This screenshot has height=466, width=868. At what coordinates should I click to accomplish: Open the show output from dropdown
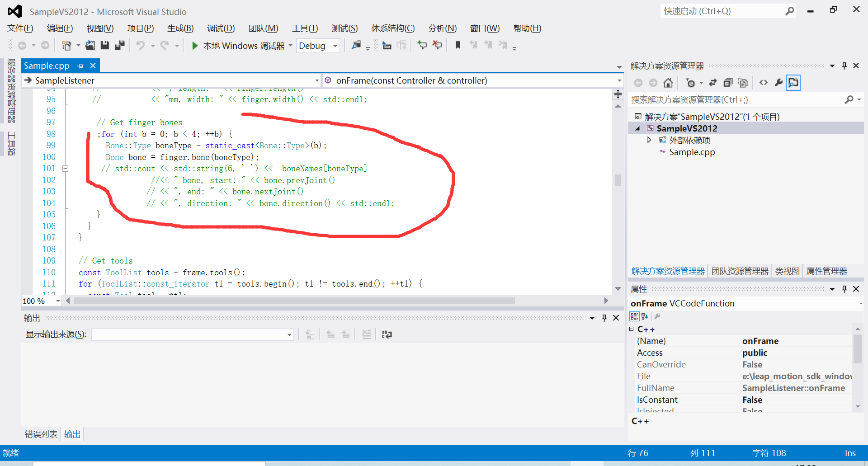coord(289,334)
